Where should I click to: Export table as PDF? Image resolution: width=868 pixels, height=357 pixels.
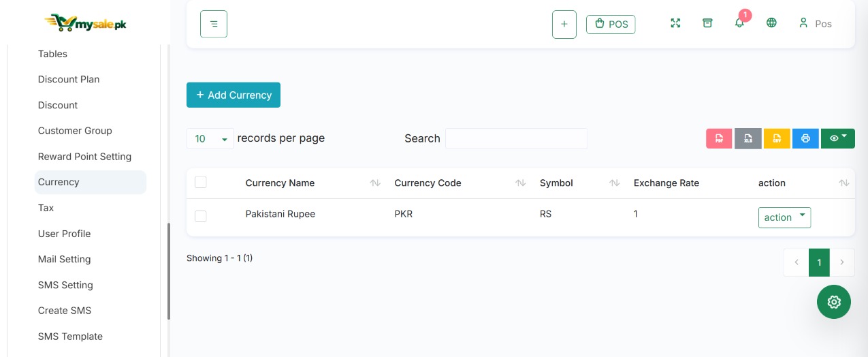click(x=719, y=138)
